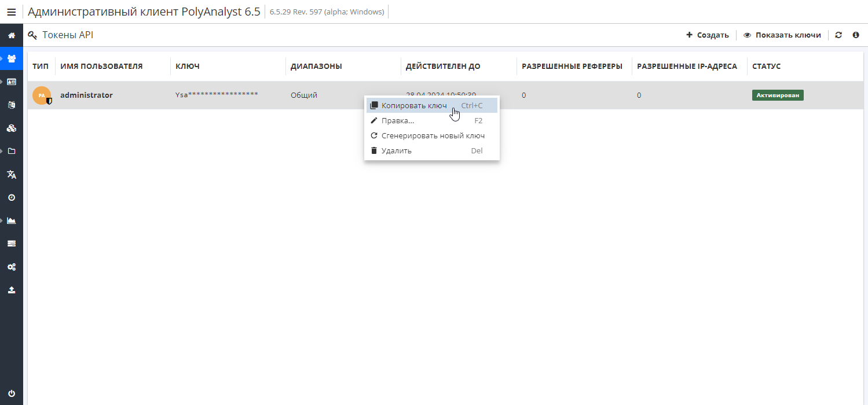Click the administrator PA avatar icon
868x405 pixels.
[x=42, y=95]
